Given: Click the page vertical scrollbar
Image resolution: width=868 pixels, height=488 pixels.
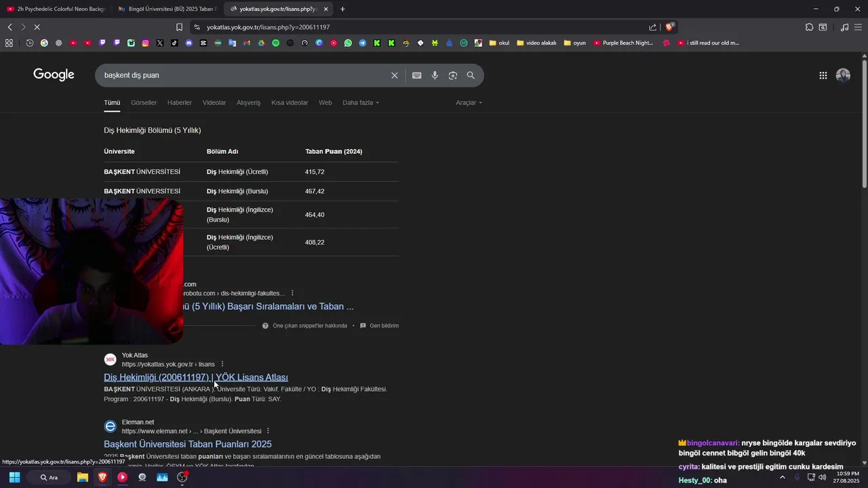Looking at the screenshot, I should (x=864, y=122).
